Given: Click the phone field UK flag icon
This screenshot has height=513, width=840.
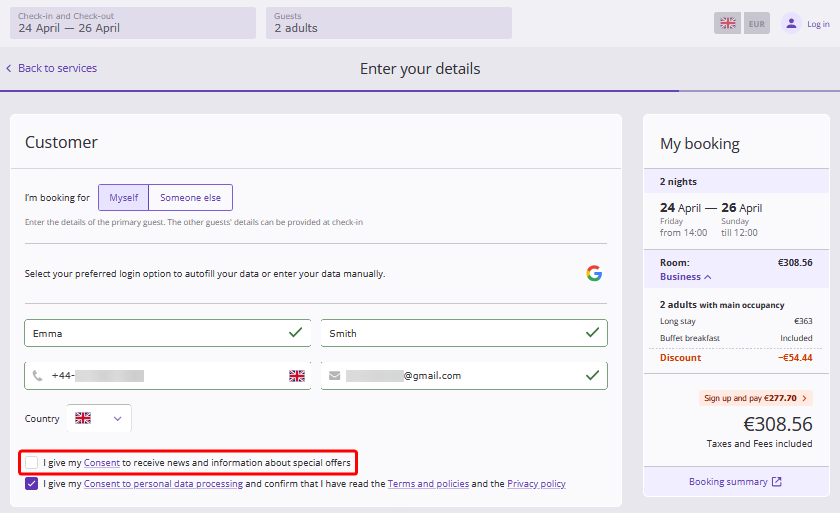Looking at the screenshot, I should 297,376.
